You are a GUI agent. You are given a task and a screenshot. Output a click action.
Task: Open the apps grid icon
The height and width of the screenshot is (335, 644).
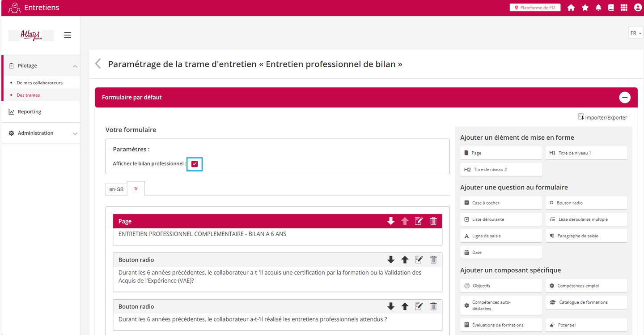point(624,8)
